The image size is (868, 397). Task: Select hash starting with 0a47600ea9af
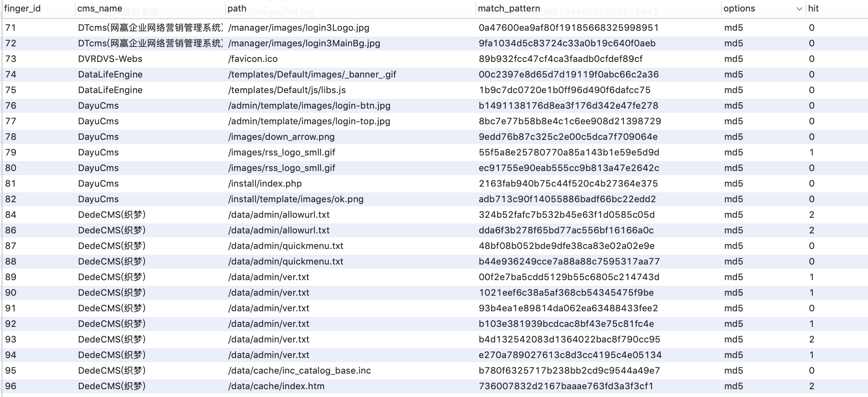pos(568,28)
